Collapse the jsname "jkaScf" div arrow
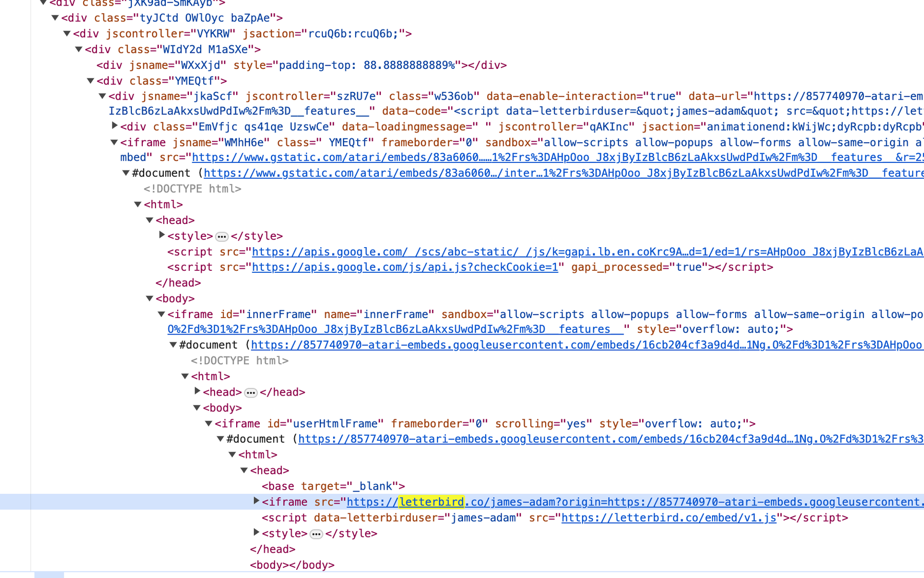 coord(102,96)
